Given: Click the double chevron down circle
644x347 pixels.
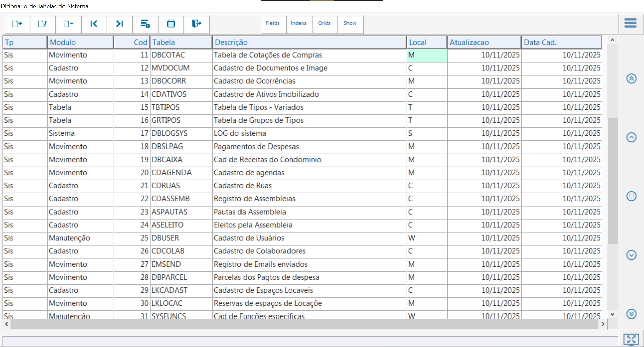Looking at the screenshot, I should (x=631, y=314).
